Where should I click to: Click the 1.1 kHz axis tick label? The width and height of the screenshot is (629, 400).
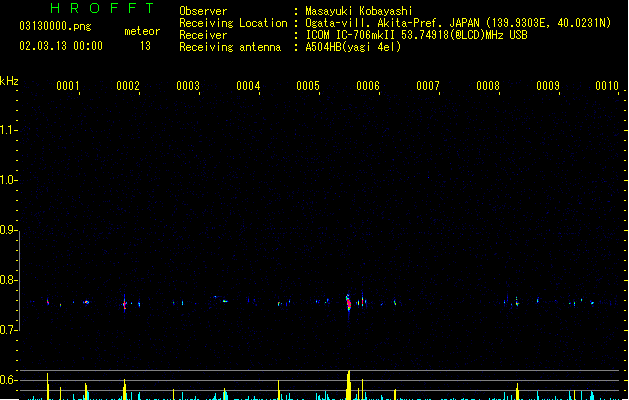click(x=8, y=130)
